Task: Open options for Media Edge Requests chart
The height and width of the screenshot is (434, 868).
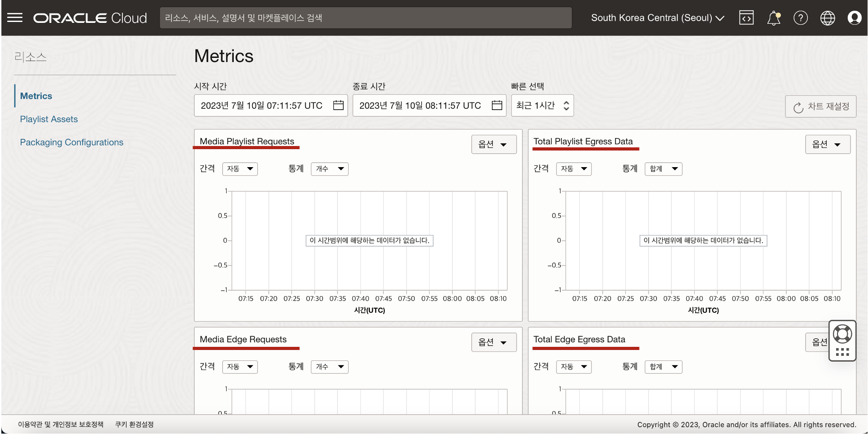Action: coord(494,342)
